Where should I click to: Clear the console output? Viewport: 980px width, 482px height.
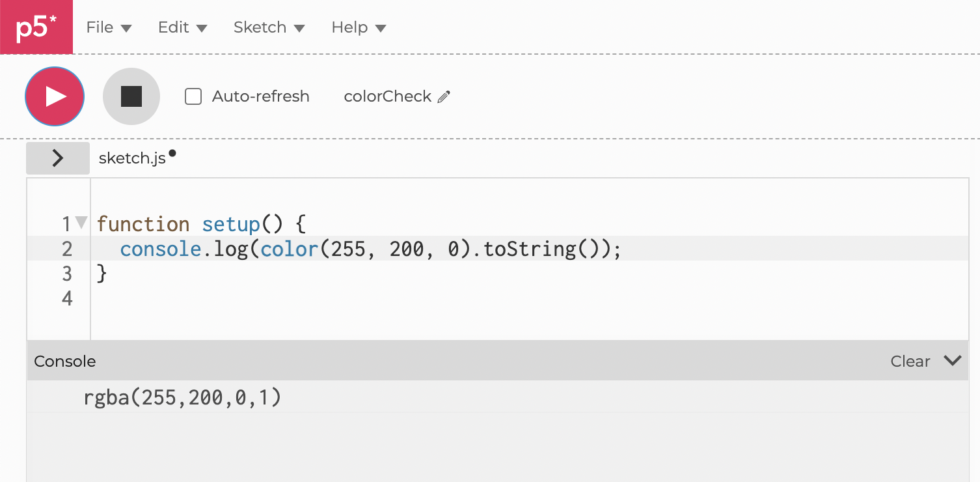[x=910, y=361]
